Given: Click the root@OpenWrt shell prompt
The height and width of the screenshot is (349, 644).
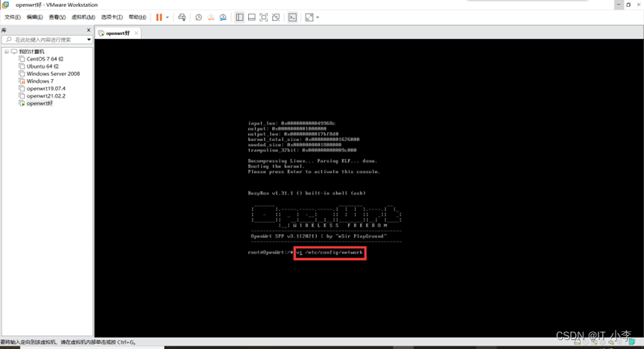Looking at the screenshot, I should click(x=271, y=252).
